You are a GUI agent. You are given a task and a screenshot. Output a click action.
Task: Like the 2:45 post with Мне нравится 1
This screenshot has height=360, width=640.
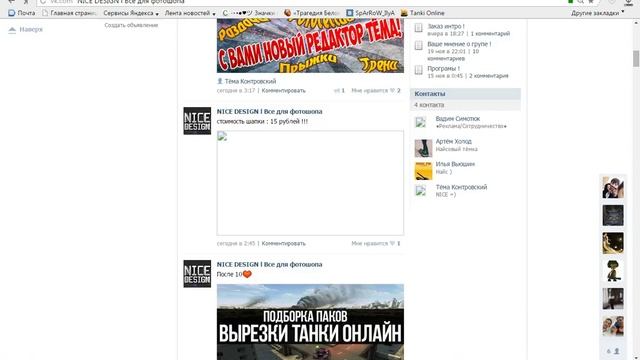376,243
